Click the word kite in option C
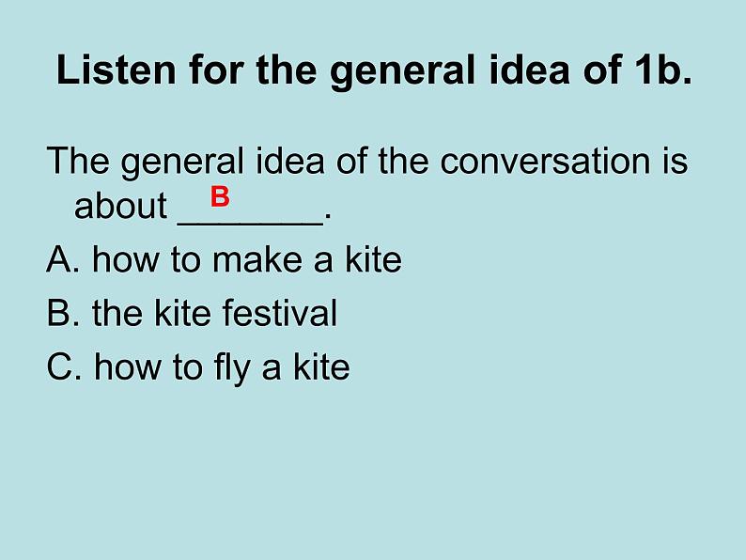Screen dimensions: 746x560 321,366
